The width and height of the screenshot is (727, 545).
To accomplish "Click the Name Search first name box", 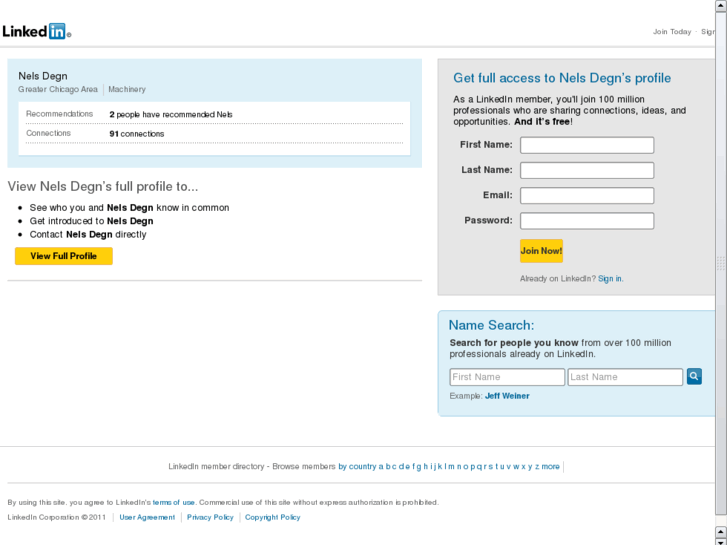I will point(507,377).
